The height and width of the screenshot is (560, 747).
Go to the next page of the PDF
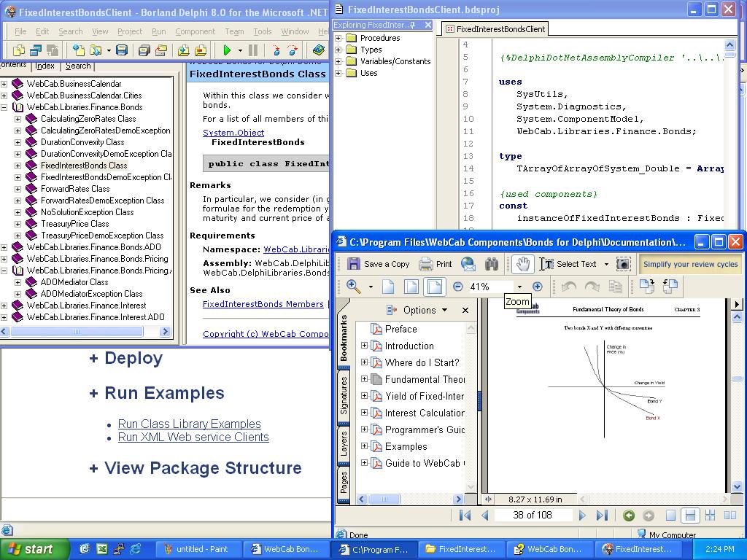[581, 515]
